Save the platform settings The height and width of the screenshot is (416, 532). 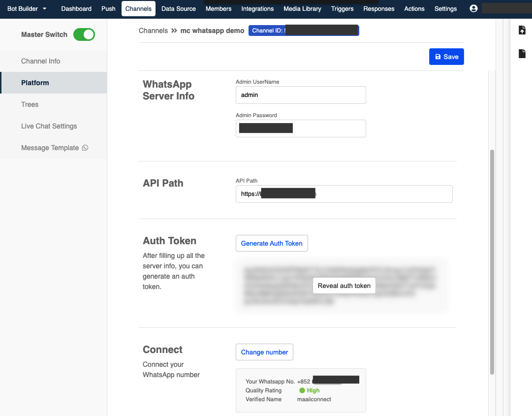[x=446, y=57]
